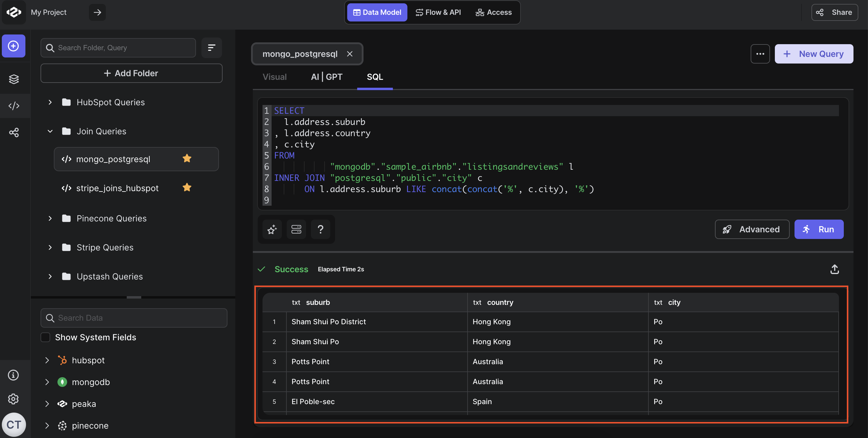
Task: Click the CT user avatar
Action: pos(14,424)
